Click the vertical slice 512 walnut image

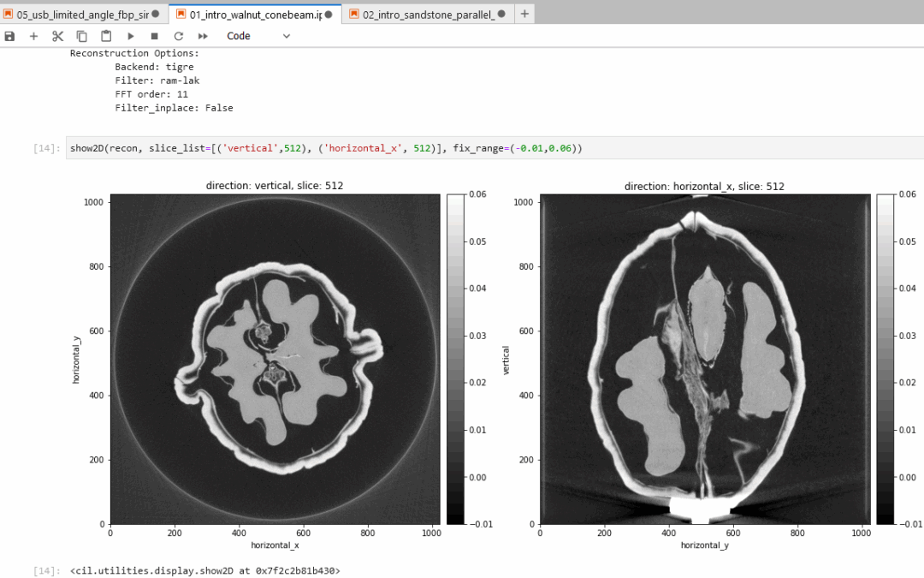tap(275, 359)
